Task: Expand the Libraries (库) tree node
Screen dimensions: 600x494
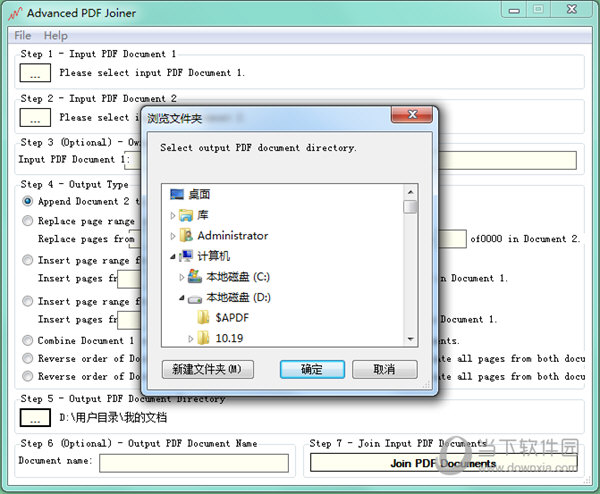Action: point(173,216)
